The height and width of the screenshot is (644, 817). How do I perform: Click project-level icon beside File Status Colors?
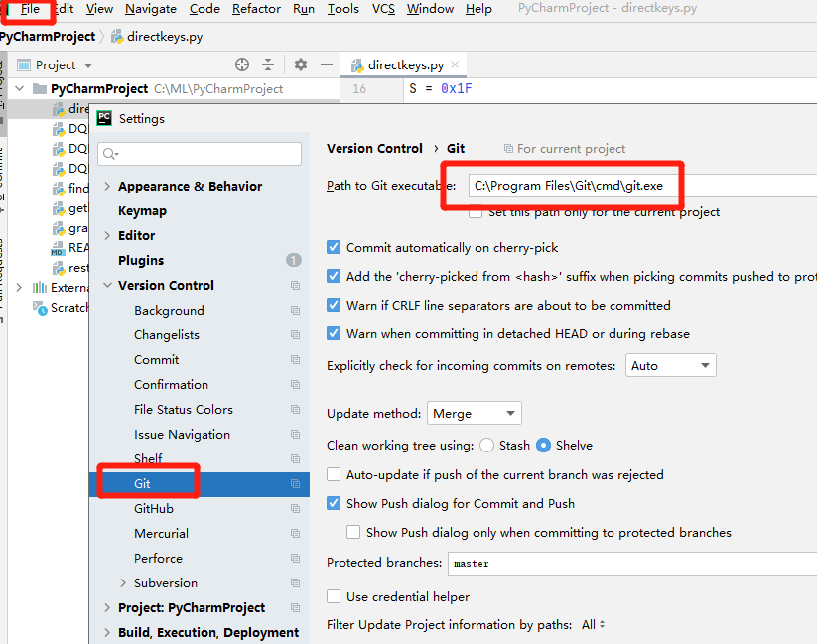pyautogui.click(x=296, y=409)
